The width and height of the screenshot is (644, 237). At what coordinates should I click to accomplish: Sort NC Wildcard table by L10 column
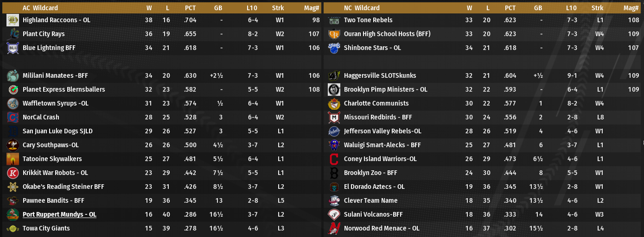[x=571, y=8]
